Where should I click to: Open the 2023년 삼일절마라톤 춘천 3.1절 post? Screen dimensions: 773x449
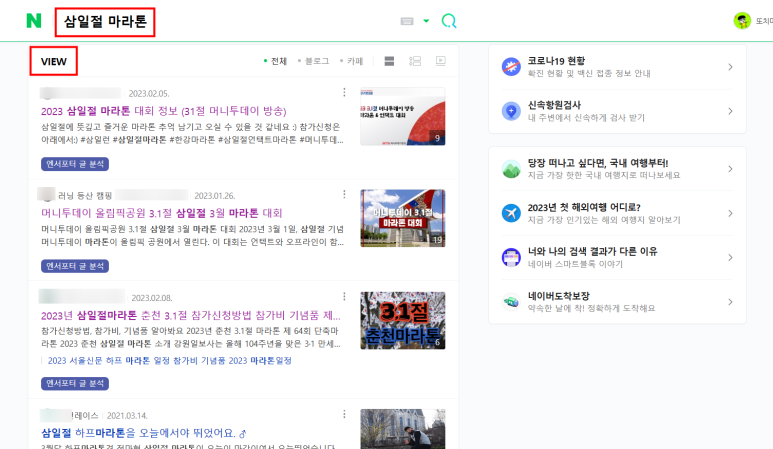coord(191,315)
